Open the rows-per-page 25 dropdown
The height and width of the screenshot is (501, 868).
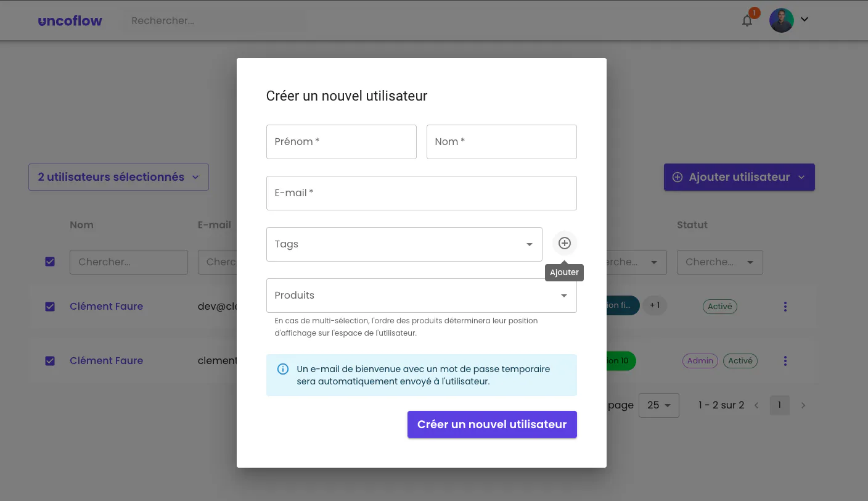pyautogui.click(x=659, y=405)
